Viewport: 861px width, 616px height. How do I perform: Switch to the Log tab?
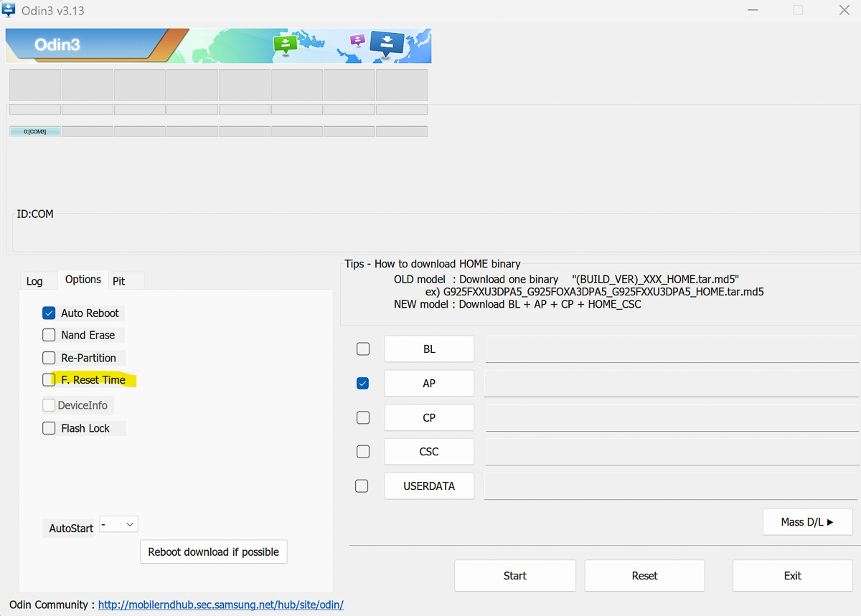tap(34, 281)
